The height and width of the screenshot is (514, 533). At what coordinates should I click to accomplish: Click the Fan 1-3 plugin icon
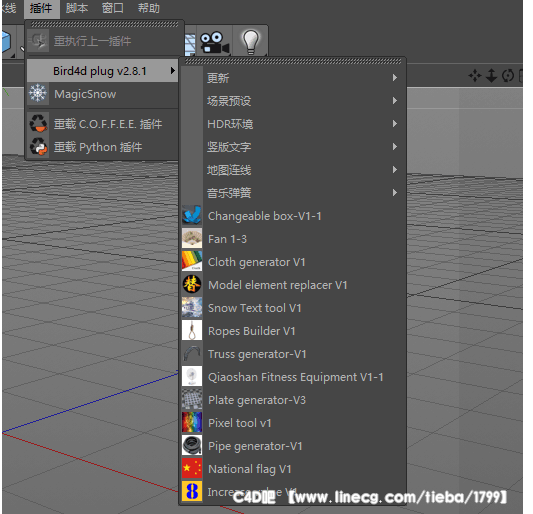pyautogui.click(x=192, y=238)
